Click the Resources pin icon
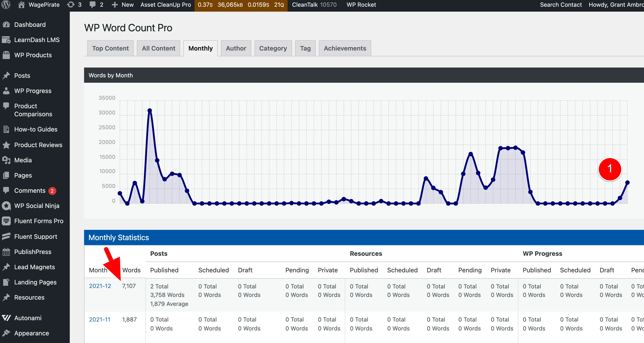 pos(6,298)
